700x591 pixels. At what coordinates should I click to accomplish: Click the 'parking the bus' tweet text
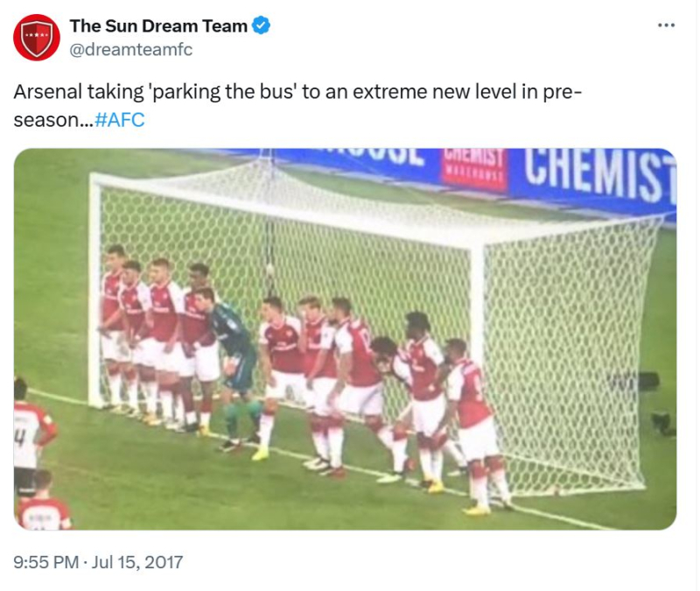[297, 105]
